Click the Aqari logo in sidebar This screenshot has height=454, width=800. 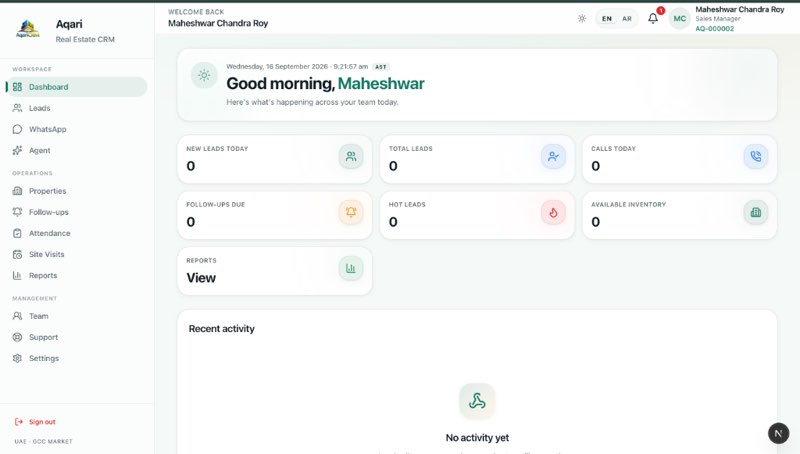(x=28, y=29)
